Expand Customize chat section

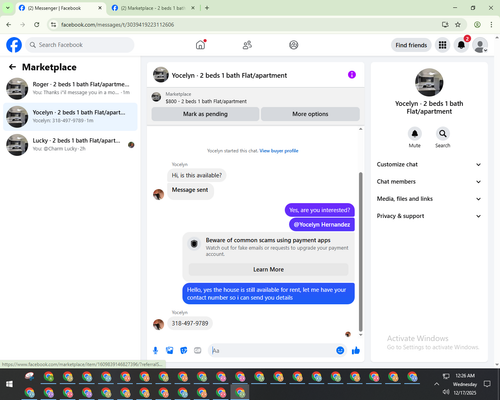point(429,164)
